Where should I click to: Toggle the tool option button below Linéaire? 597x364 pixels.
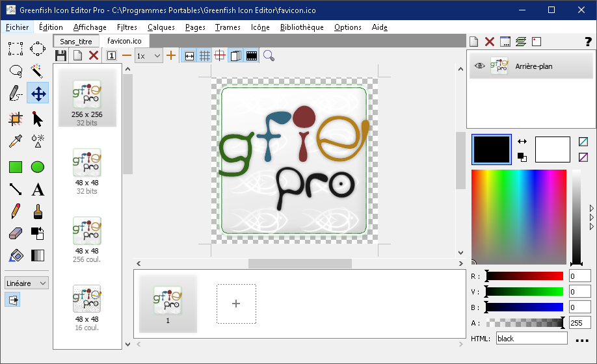[12, 300]
